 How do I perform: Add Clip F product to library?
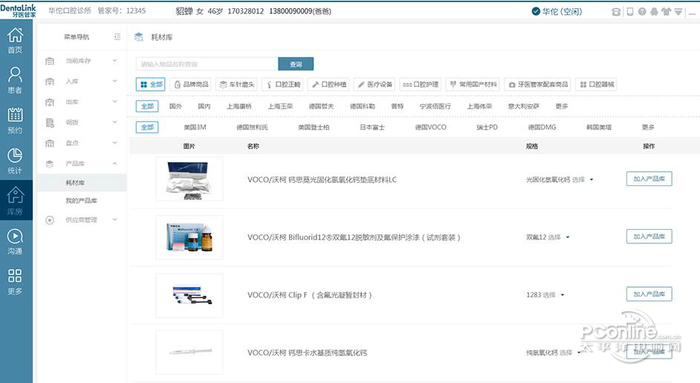649,294
